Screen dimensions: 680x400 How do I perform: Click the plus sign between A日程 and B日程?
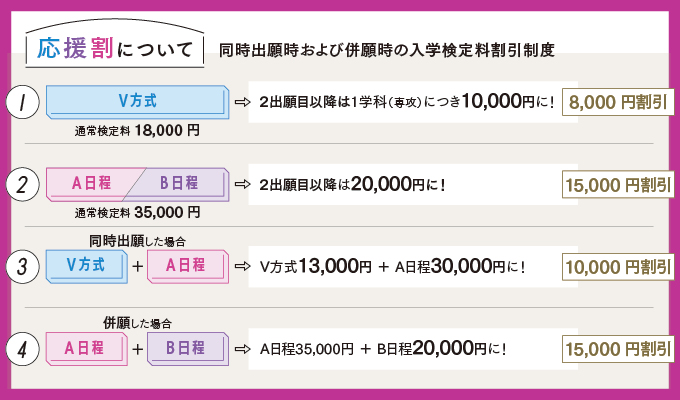(137, 348)
